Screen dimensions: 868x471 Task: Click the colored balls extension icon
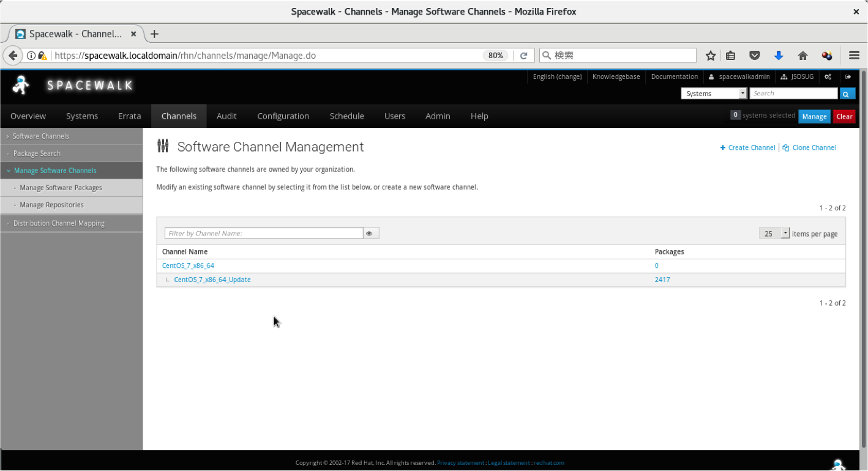tap(827, 56)
